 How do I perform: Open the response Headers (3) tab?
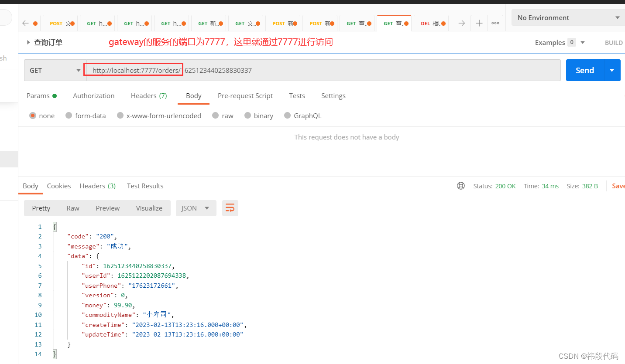(98, 186)
